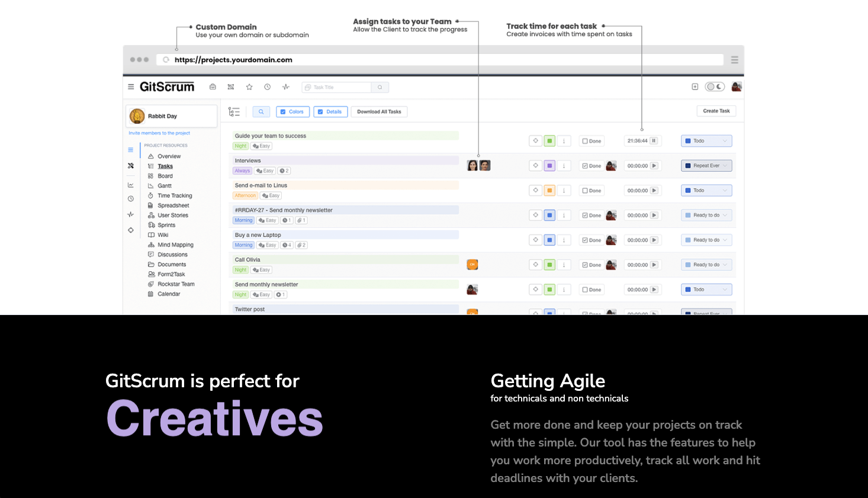Click the reload icon in the browser address bar
This screenshot has width=868, height=498.
166,60
